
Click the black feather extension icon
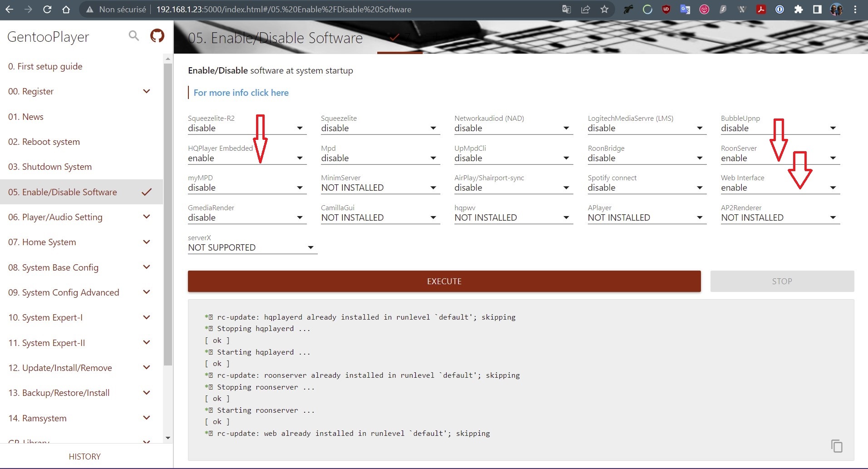tap(628, 9)
